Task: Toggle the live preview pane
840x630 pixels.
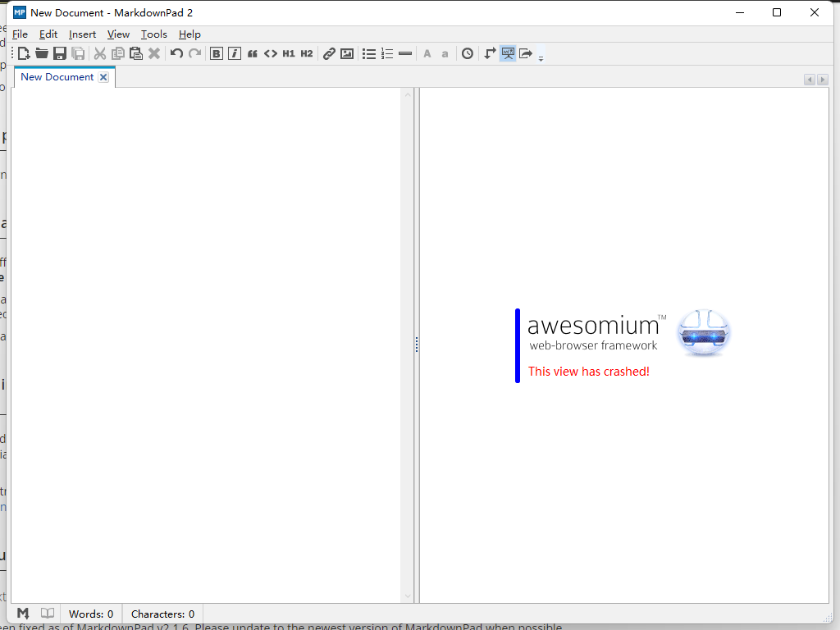Action: point(508,52)
